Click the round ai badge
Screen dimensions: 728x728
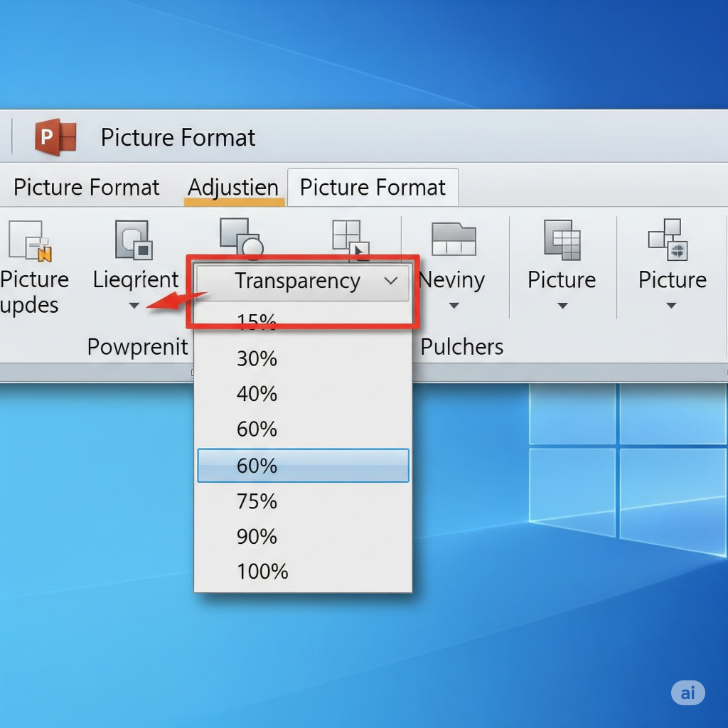click(687, 692)
